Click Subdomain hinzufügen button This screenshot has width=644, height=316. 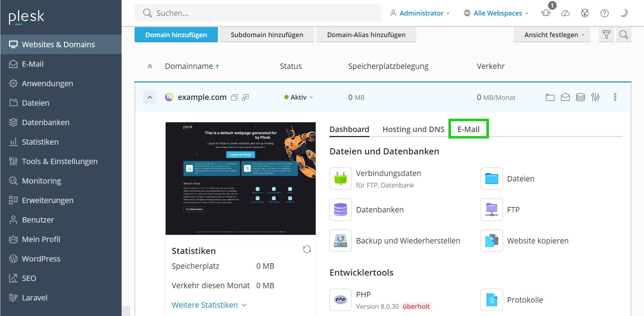[267, 35]
